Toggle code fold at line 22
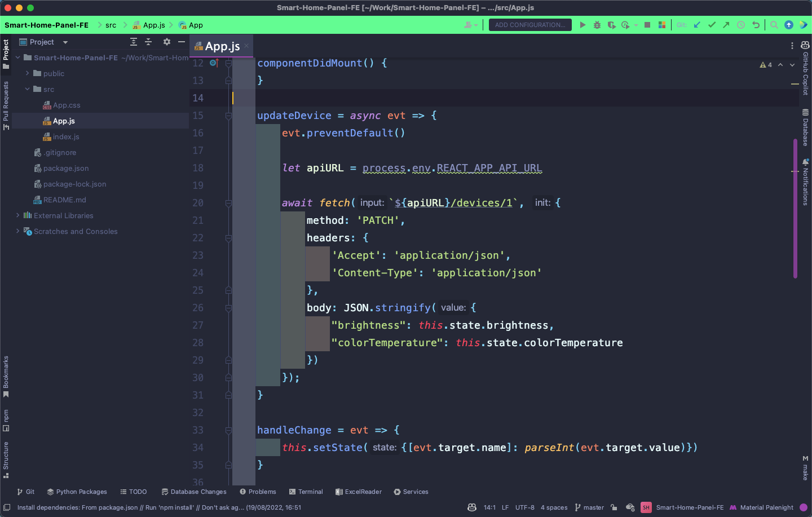 tap(228, 238)
